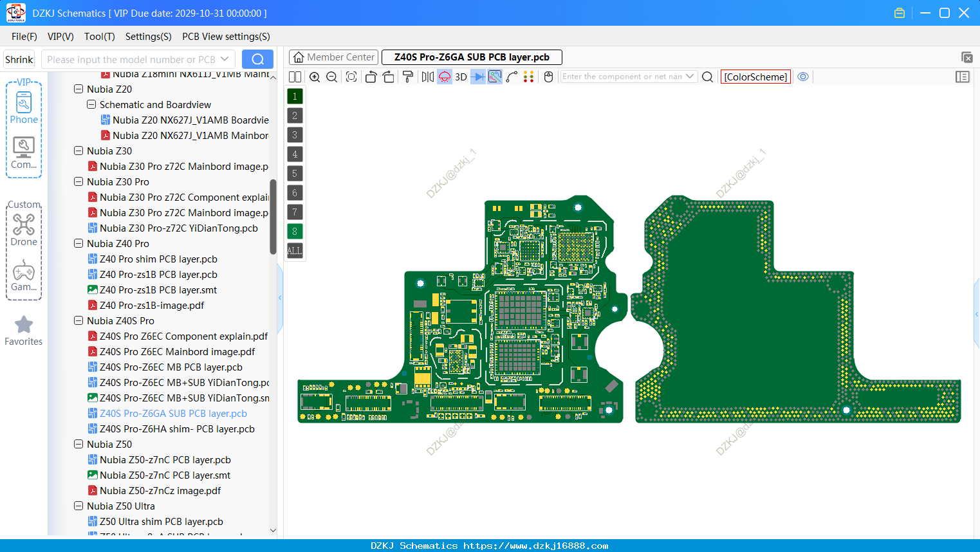Zoom in on the PCB view
The image size is (980, 552).
click(x=315, y=77)
